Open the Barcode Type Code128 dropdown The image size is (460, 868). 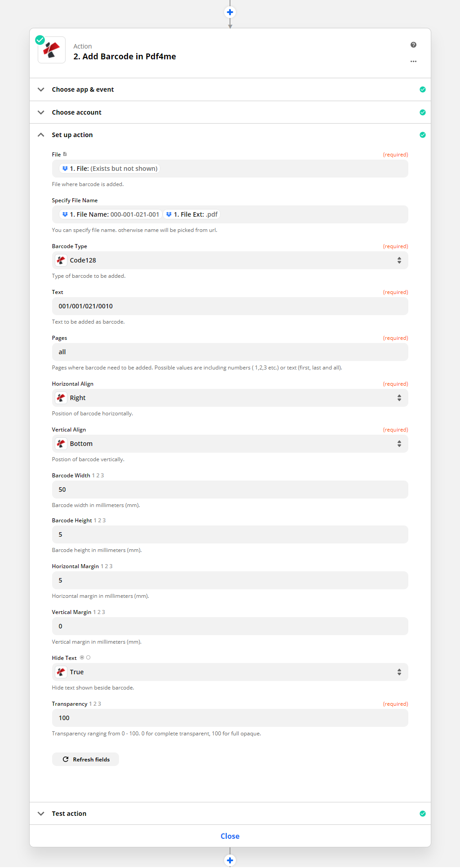pos(230,260)
